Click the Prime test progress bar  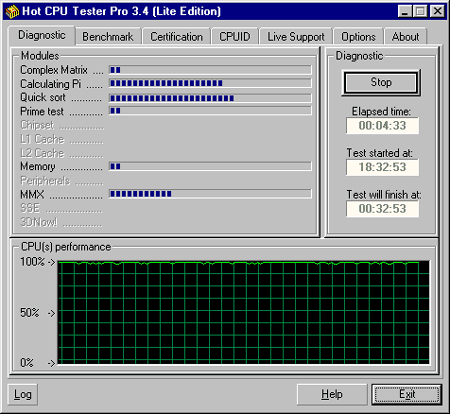coord(210,111)
